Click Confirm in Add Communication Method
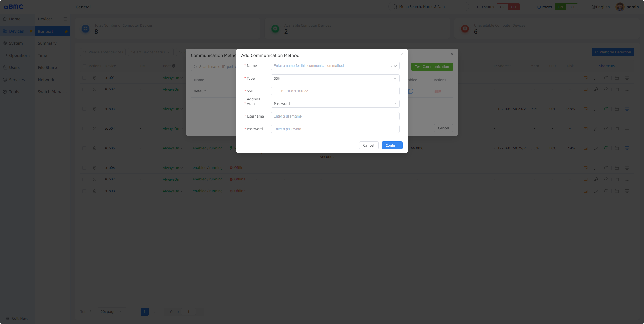 pos(392,145)
